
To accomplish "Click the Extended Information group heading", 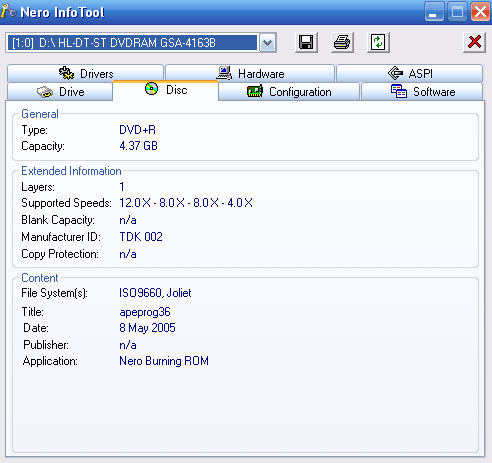I will 71,171.
